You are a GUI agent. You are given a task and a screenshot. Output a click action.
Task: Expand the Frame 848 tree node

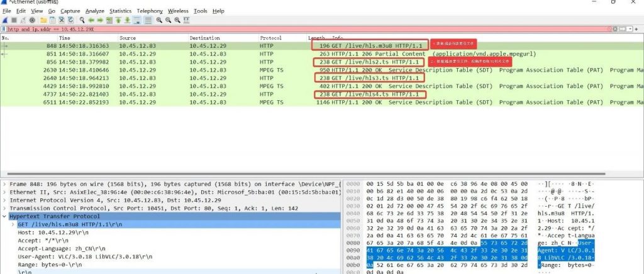tap(4, 183)
